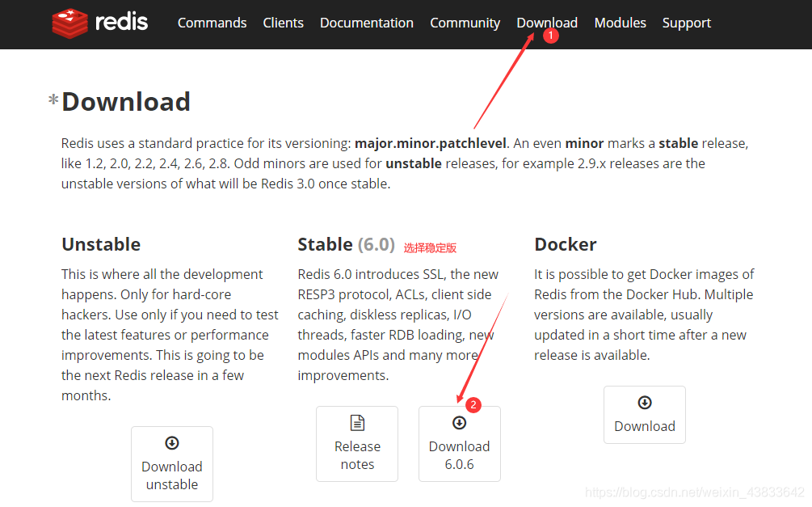Open the Release notes button
The image size is (812, 507).
(357, 444)
